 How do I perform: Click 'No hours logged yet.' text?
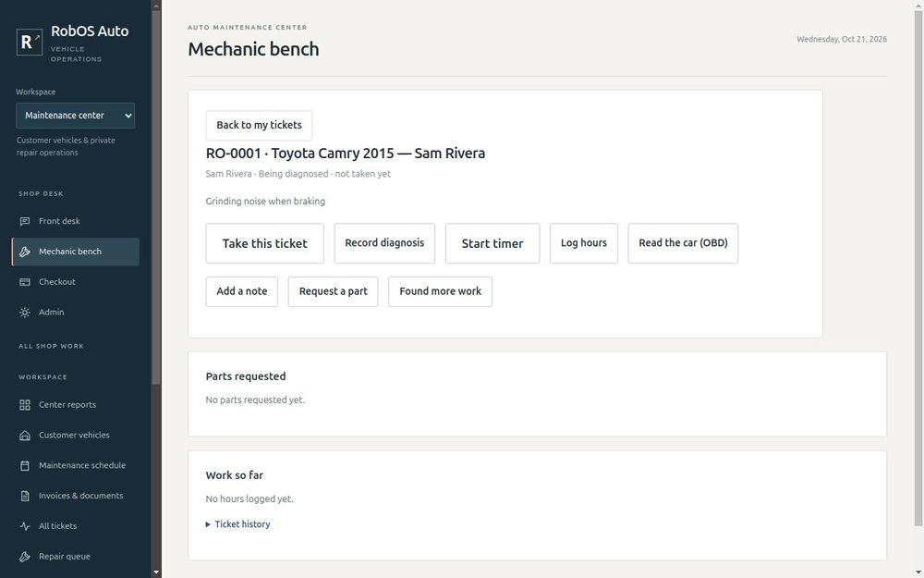pyautogui.click(x=249, y=499)
